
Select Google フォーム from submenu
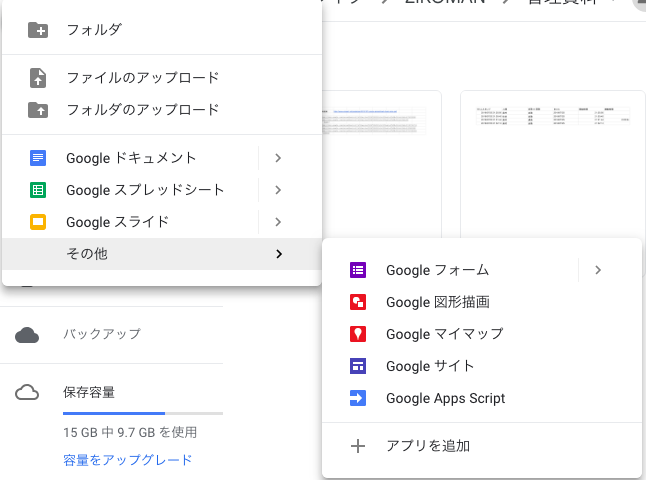(x=450, y=270)
